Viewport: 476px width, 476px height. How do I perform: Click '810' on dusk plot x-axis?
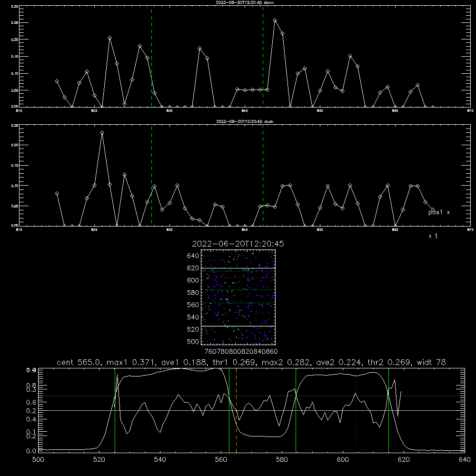(19, 230)
